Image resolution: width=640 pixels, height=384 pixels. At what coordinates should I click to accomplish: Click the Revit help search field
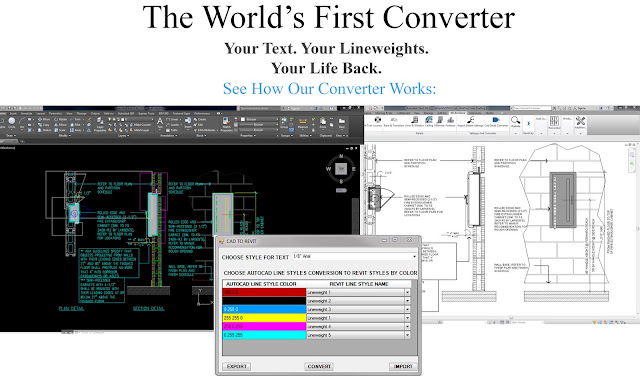click(x=532, y=108)
